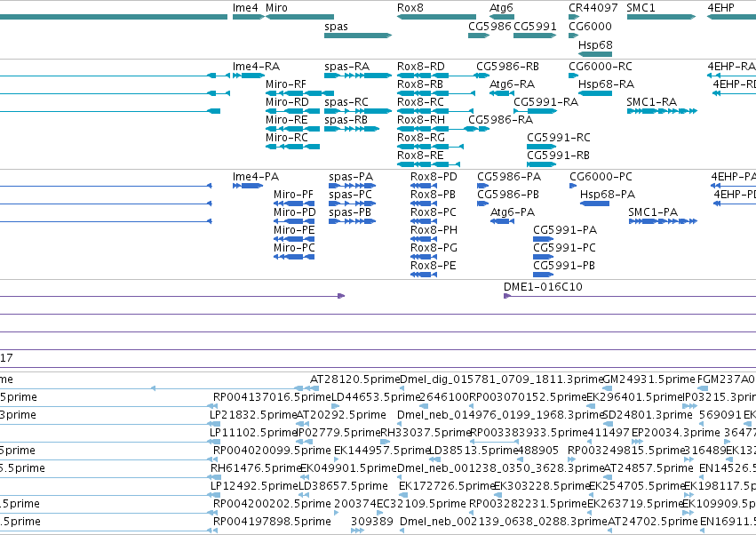Select the spas-RA transcript label
The width and height of the screenshot is (756, 535).
(x=346, y=67)
